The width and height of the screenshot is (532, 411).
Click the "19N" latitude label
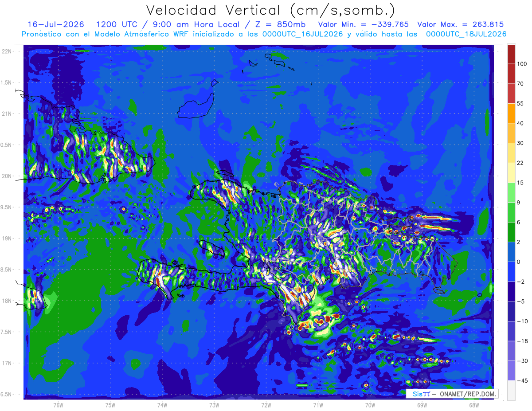tap(6, 239)
